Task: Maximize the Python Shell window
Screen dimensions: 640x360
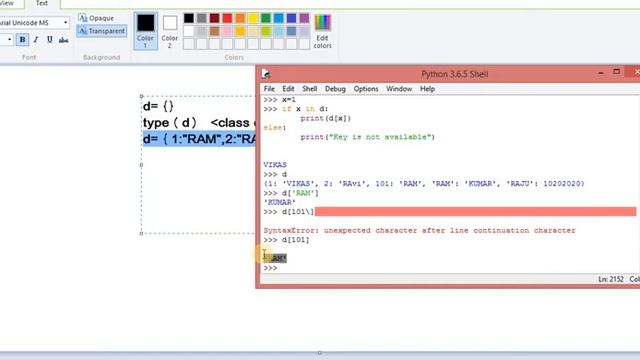Action: (616, 72)
